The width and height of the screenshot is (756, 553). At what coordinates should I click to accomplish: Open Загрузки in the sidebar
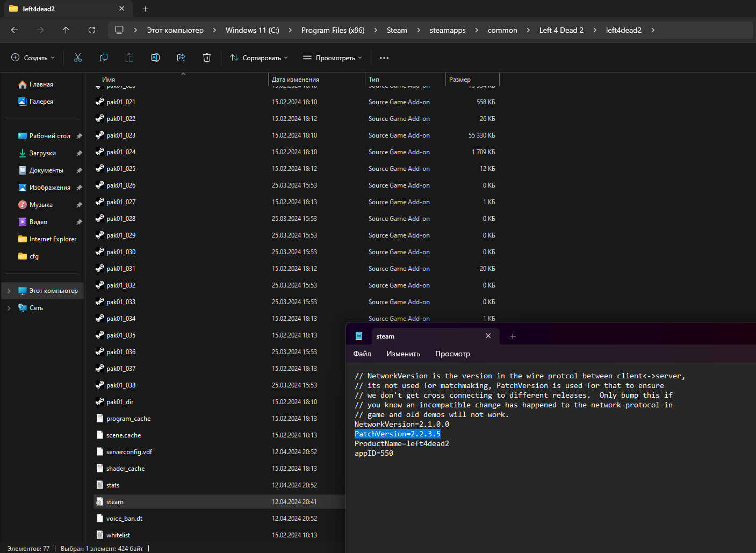[x=43, y=153]
